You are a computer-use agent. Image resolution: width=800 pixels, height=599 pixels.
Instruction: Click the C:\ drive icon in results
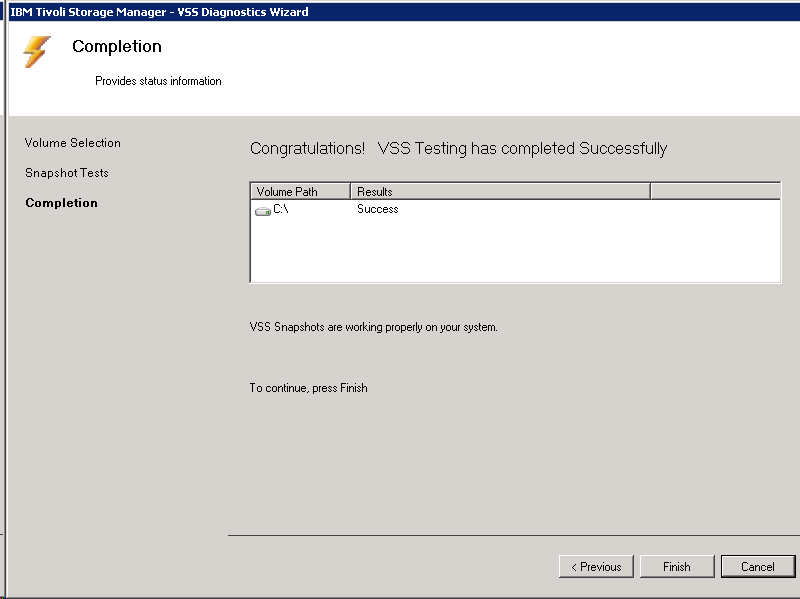(x=262, y=211)
